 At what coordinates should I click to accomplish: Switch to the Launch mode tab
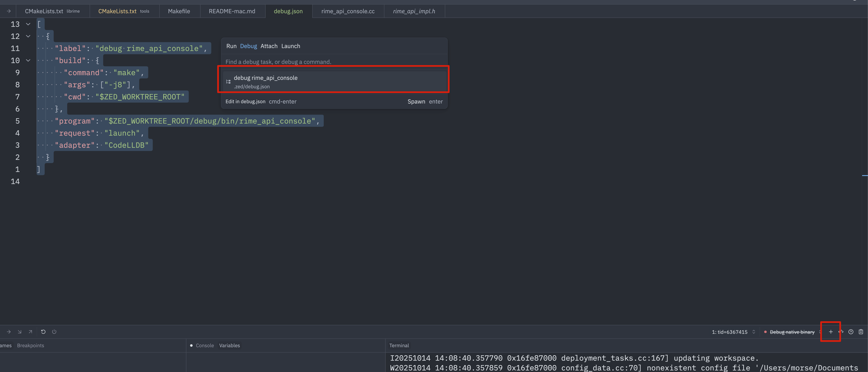290,46
